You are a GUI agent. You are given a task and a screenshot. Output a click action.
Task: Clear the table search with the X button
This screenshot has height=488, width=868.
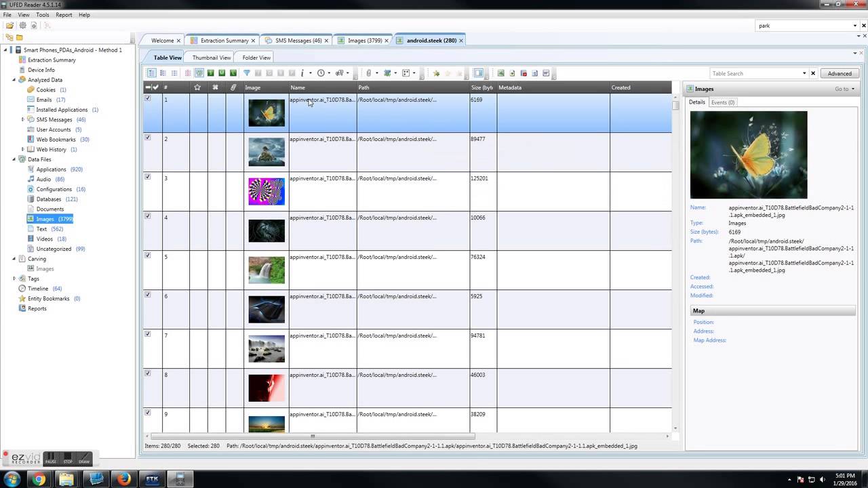(x=813, y=73)
